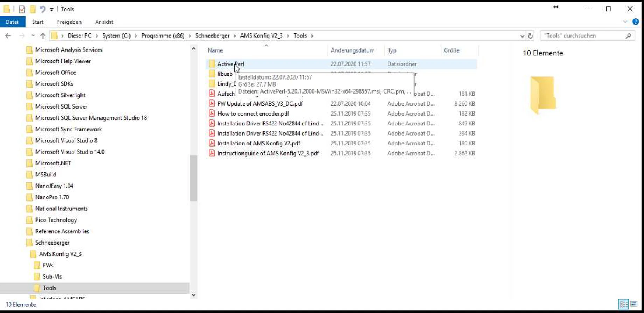Click the Help question mark icon

(x=636, y=22)
